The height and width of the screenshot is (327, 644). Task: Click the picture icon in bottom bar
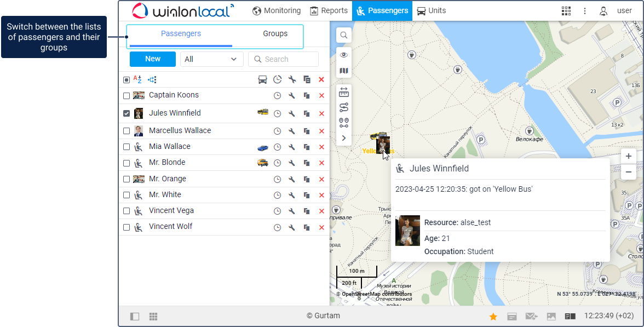tap(551, 317)
